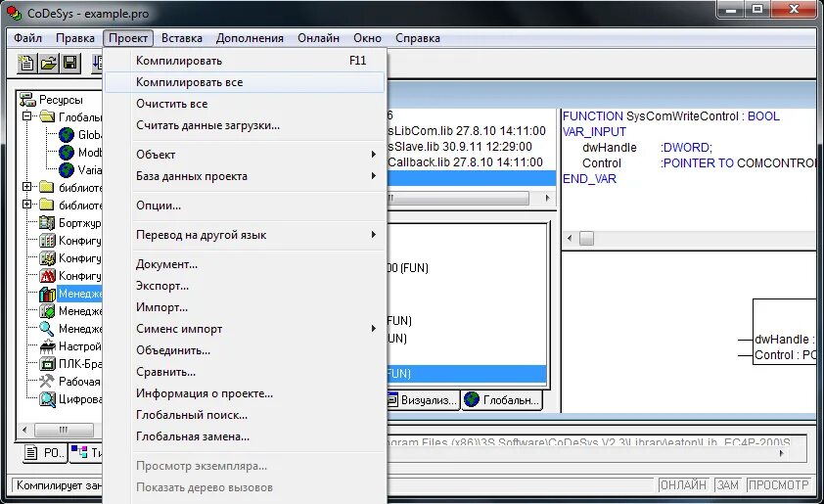Click the Менедже... magnifier icon entry
The width and height of the screenshot is (824, 504).
(x=47, y=329)
